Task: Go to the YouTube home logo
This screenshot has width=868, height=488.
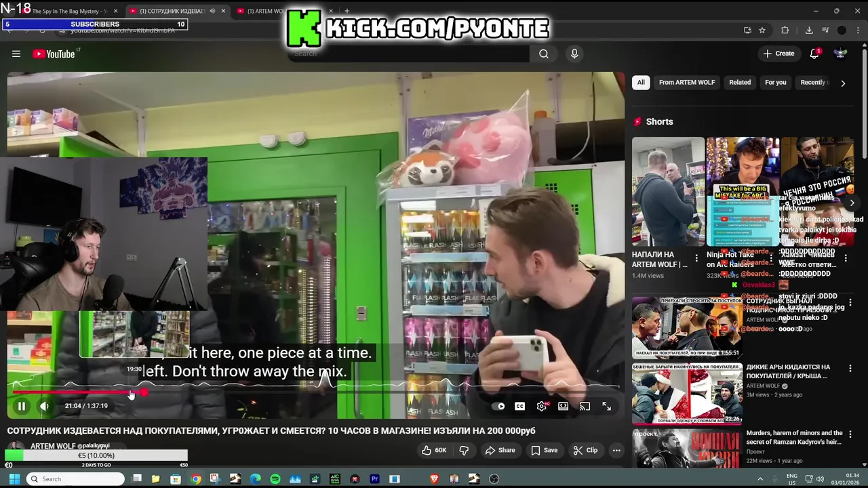Action: [x=54, y=54]
